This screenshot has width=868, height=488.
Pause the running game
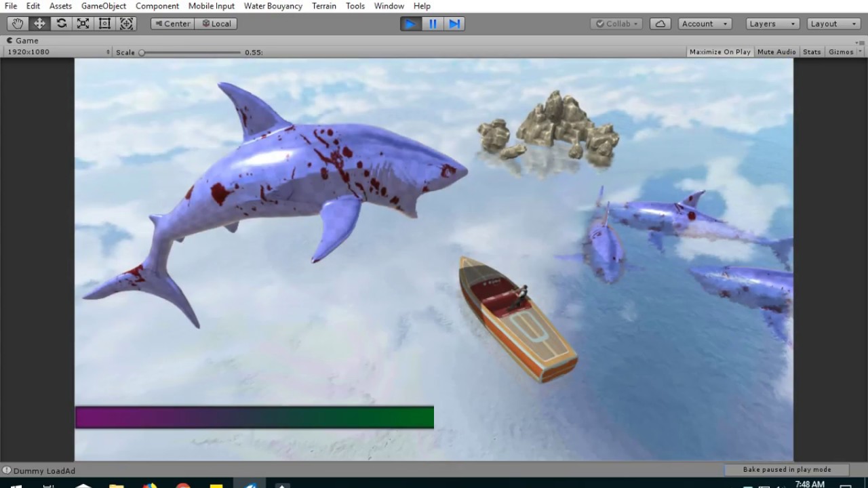pyautogui.click(x=433, y=23)
